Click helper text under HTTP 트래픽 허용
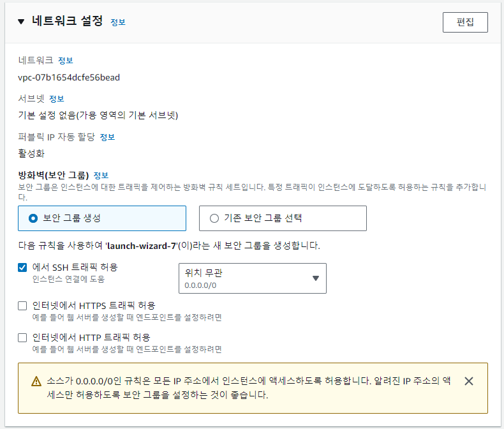 point(127,349)
